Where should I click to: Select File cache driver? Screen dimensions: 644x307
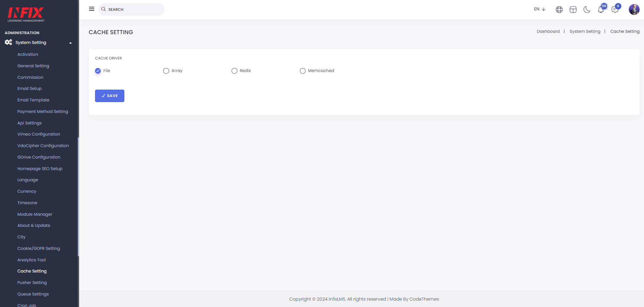(98, 71)
